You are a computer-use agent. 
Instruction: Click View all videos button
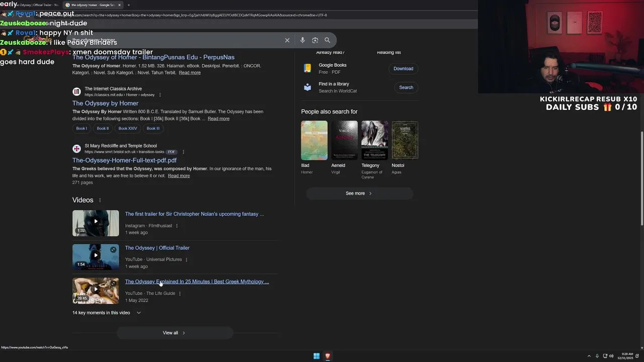pos(175,333)
